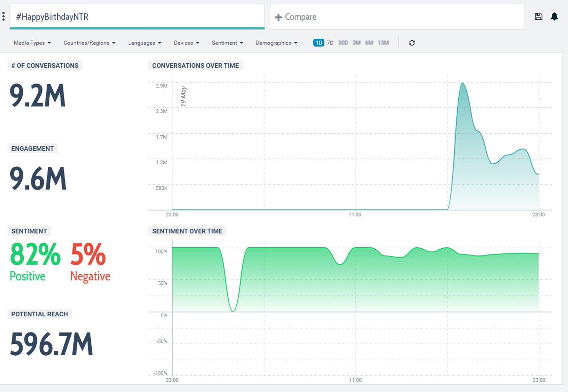Expand the Countries/Regions filter
Image resolution: width=568 pixels, height=392 pixels.
89,43
